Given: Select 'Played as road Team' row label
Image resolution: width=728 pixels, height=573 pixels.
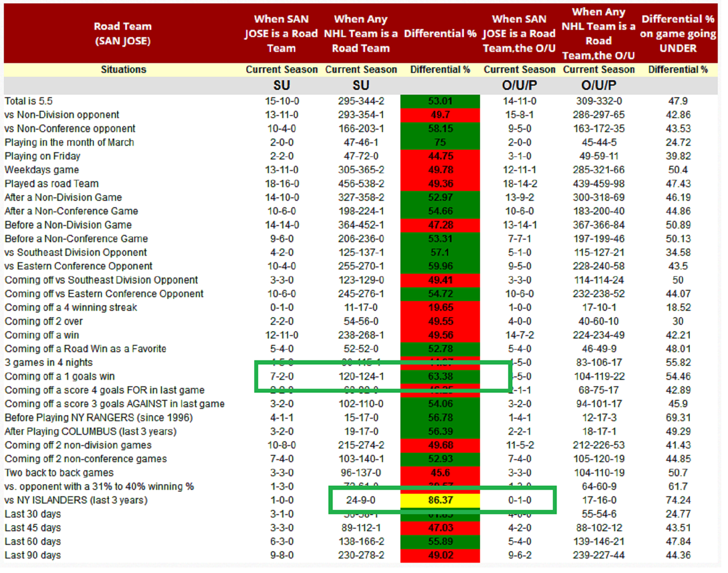Looking at the screenshot, I should click(52, 184).
